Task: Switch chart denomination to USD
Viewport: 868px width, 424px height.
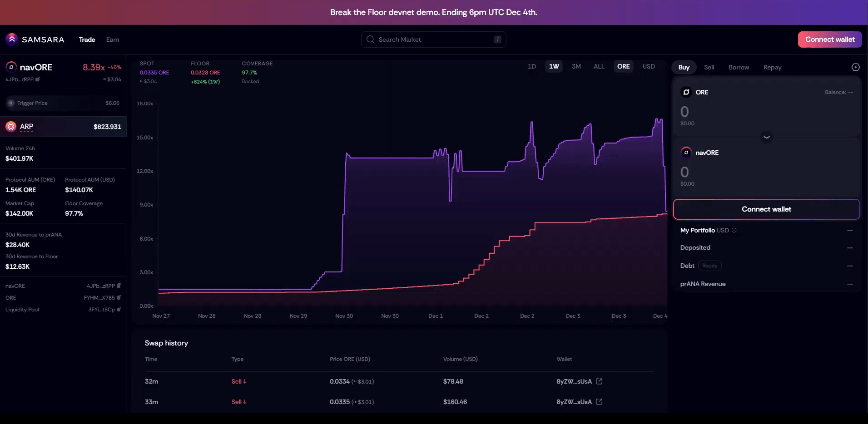Action: click(649, 66)
